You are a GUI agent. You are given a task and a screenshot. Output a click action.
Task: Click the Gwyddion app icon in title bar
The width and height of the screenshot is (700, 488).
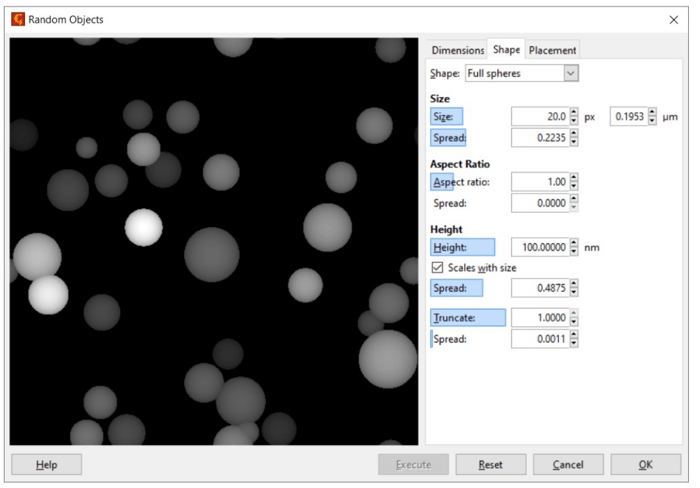coord(17,19)
